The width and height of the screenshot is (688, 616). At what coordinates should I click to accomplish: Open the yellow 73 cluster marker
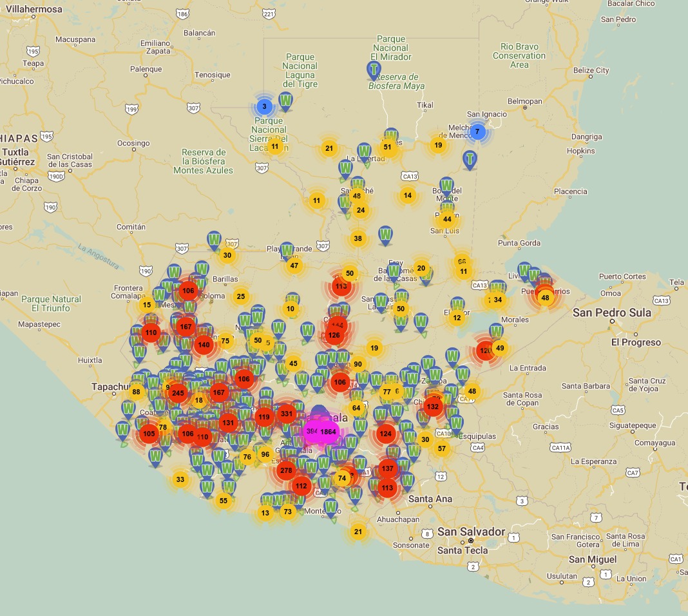(x=288, y=512)
